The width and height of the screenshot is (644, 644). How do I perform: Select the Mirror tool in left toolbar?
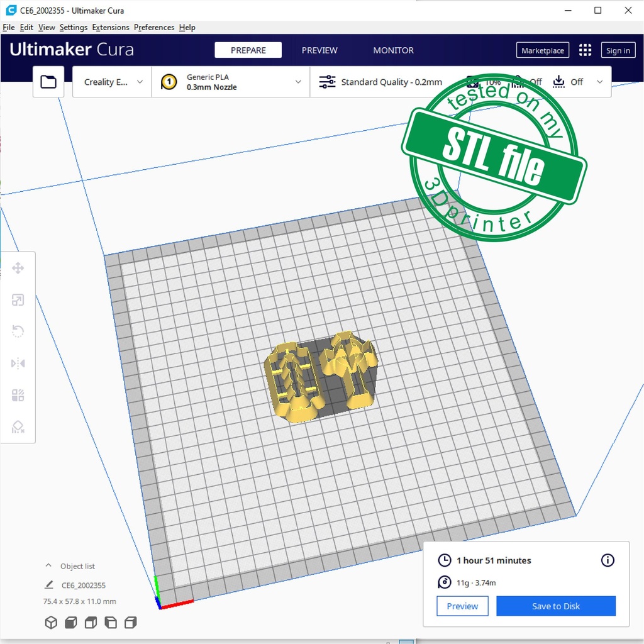tap(18, 364)
